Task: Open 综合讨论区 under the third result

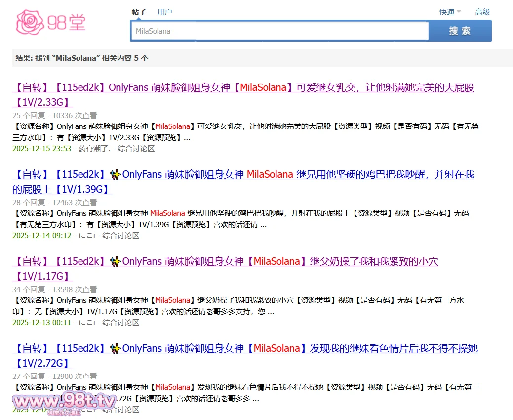Action: click(120, 323)
